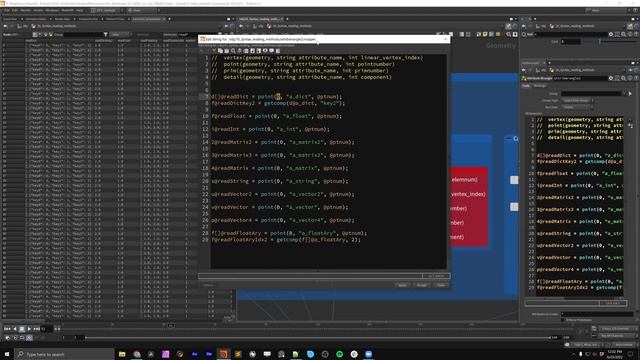Click Apply in the Edit String dialog

tap(402, 285)
